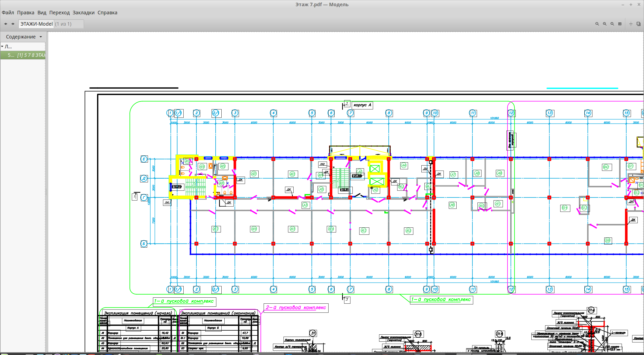Select the '[1] 5 7 8 ЭТАЖ' outline row
This screenshot has height=355, width=644.
pos(23,55)
